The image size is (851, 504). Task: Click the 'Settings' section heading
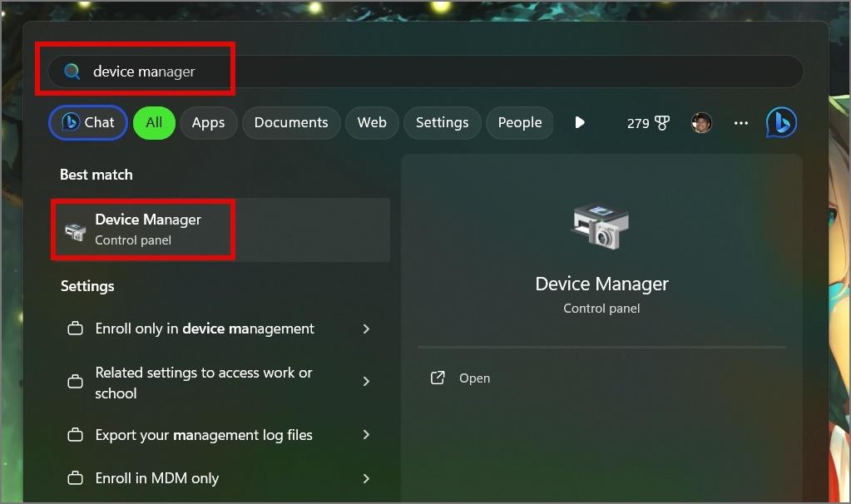pos(87,286)
